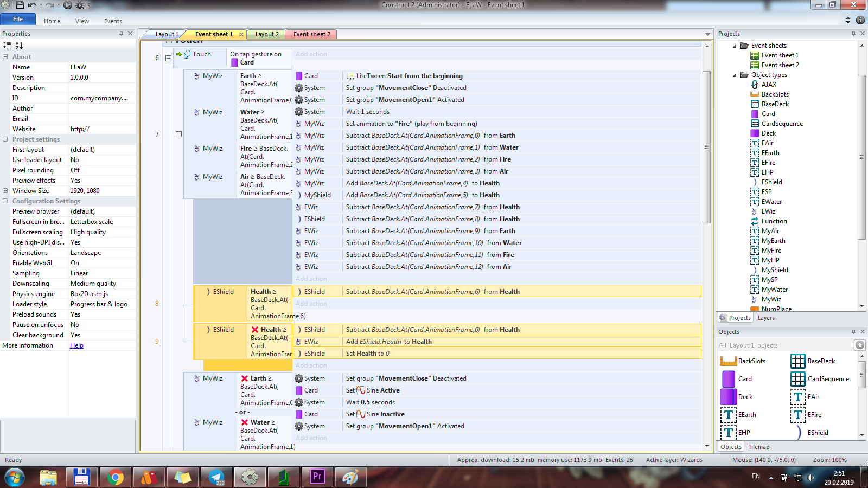Collapse the Event sheets folder
Image resolution: width=868 pixels, height=488 pixels.
[735, 46]
